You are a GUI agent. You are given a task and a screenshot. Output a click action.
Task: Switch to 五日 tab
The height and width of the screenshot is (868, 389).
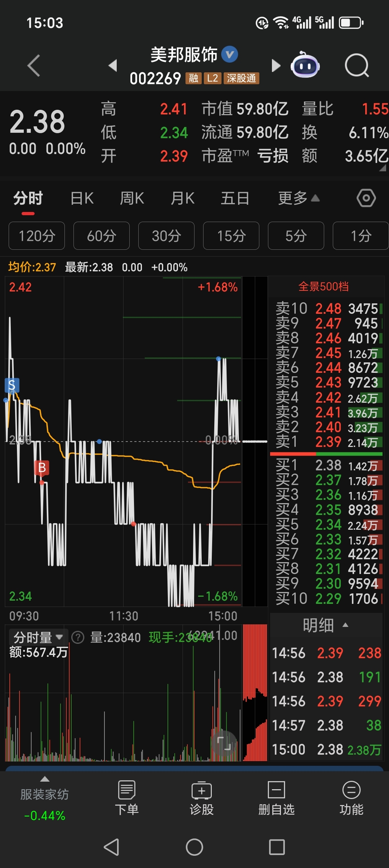click(235, 198)
